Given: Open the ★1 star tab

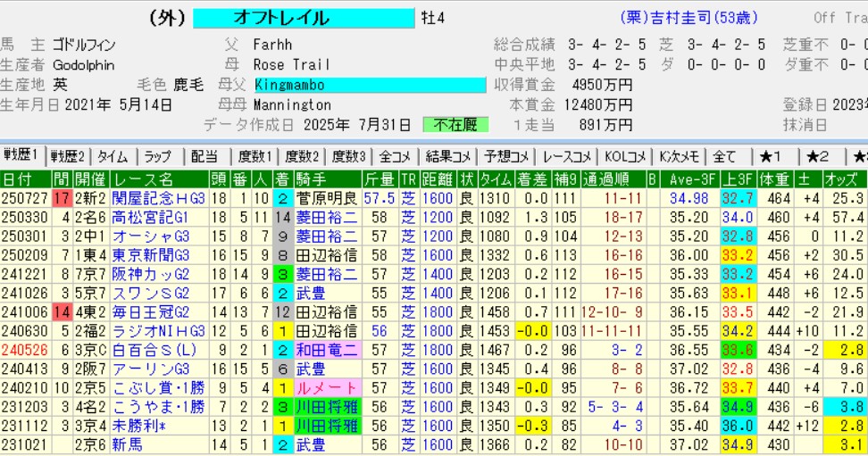Looking at the screenshot, I should click(x=771, y=156).
